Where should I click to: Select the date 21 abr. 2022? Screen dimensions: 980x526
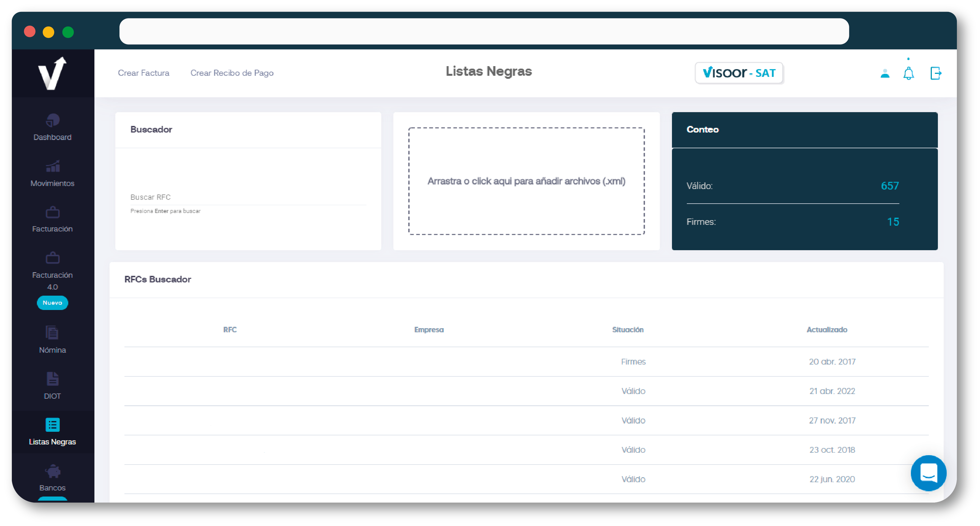coord(832,391)
